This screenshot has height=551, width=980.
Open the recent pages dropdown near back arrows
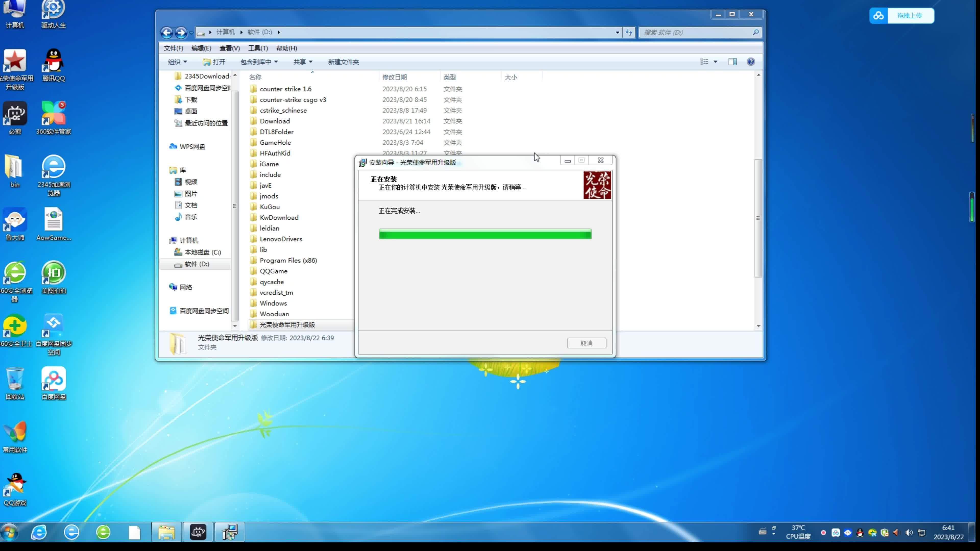coord(191,33)
